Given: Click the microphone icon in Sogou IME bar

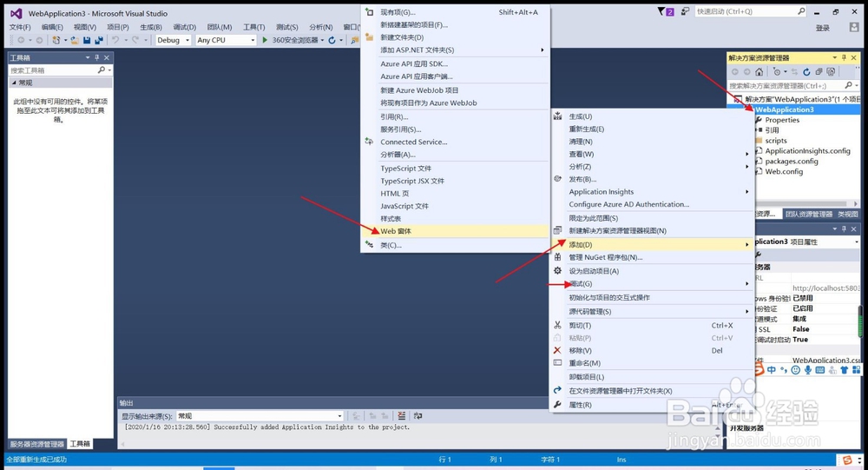Looking at the screenshot, I should tap(808, 370).
